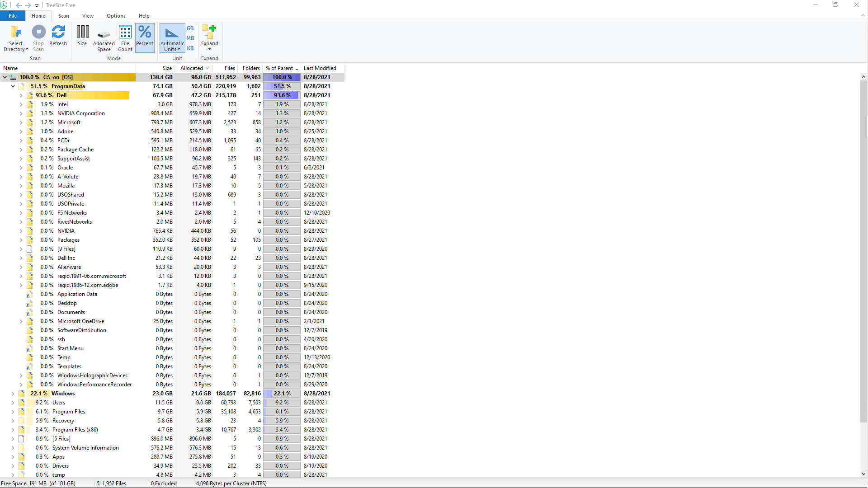The height and width of the screenshot is (488, 868).
Task: Select the System Volume Information row
Action: pyautogui.click(x=172, y=448)
